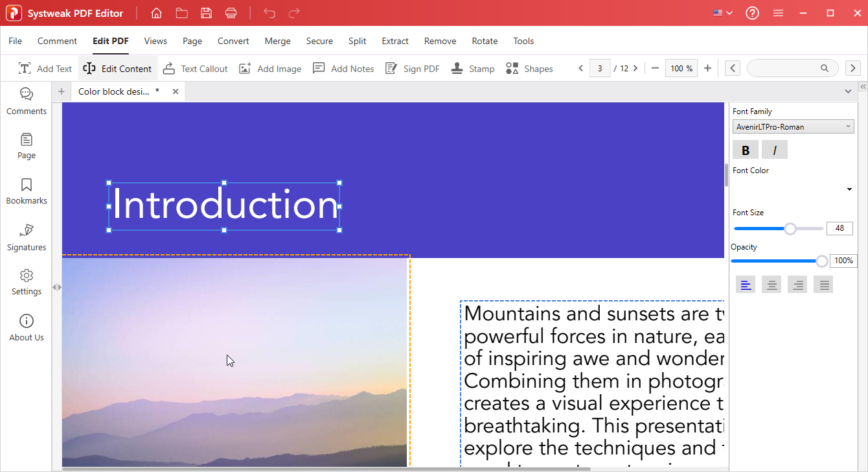
Task: Open the Font Color dropdown
Action: click(x=849, y=189)
